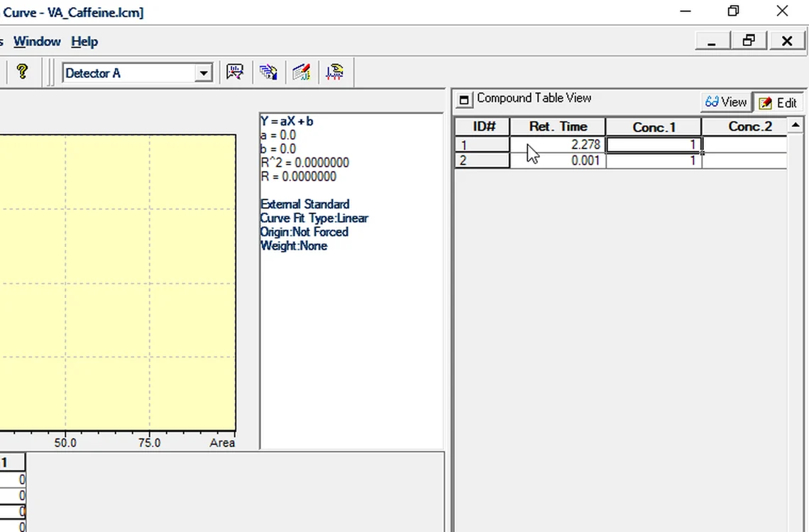This screenshot has height=532, width=809.
Task: Close the inner document window
Action: tap(786, 41)
